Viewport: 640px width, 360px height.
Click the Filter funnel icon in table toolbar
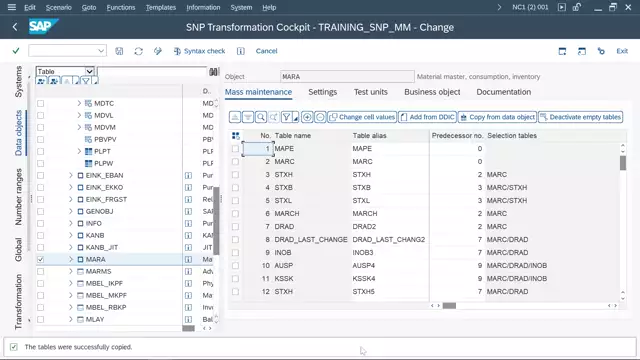coord(286,117)
